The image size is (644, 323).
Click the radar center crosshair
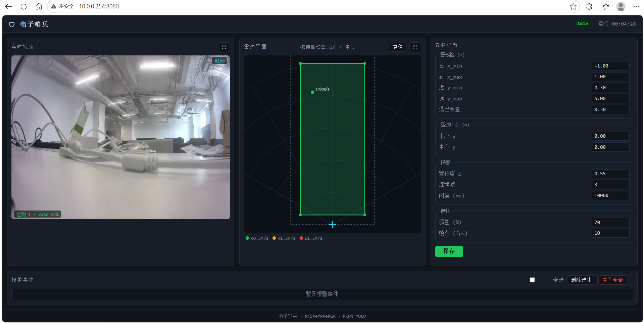[x=333, y=225]
